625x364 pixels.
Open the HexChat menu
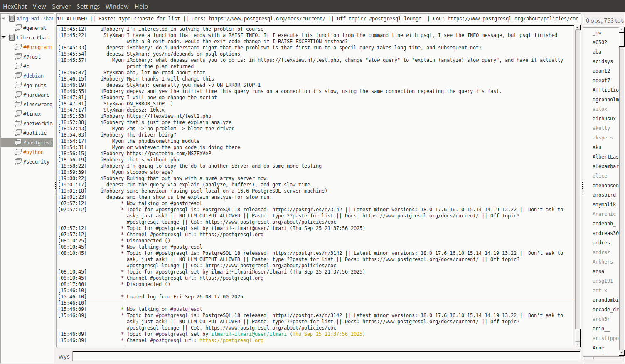coord(15,6)
